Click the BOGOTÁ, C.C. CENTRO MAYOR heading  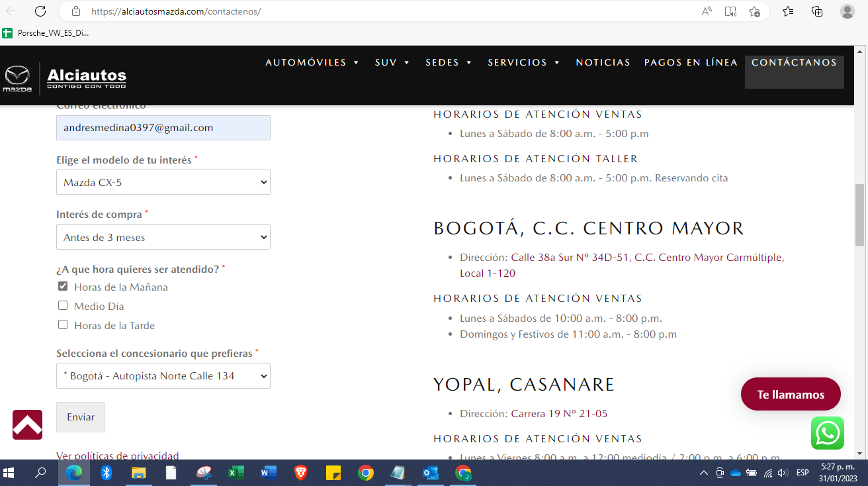click(x=589, y=228)
